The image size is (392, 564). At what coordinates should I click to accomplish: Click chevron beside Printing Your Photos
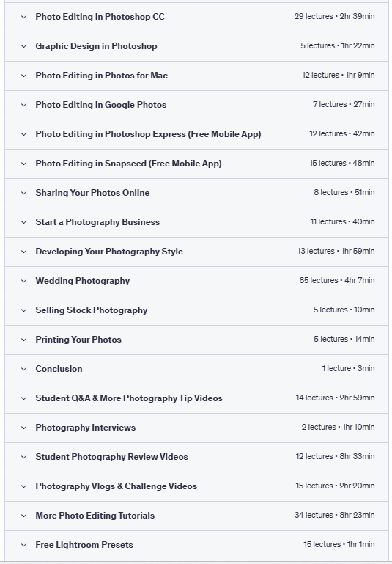23,340
